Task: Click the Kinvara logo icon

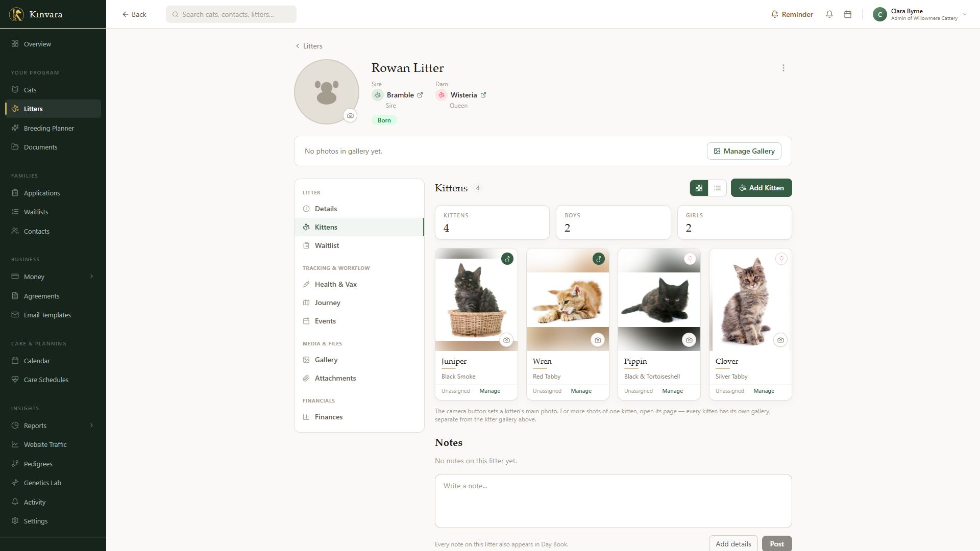Action: [16, 14]
